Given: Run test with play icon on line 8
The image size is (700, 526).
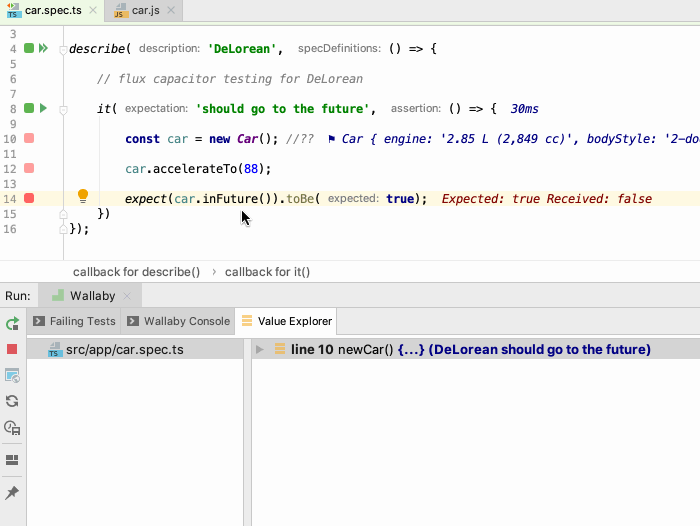Looking at the screenshot, I should 43,108.
